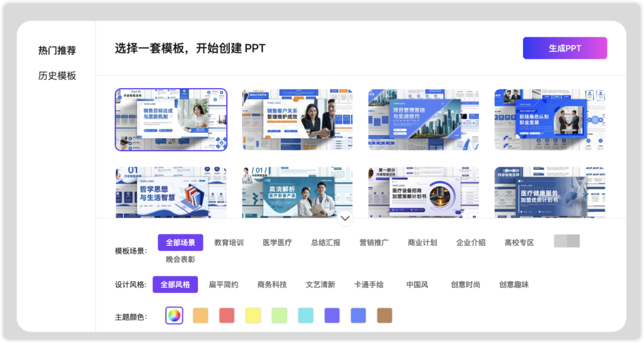The width and height of the screenshot is (644, 343).
Task: Expand the template list via the chevron
Action: click(345, 219)
